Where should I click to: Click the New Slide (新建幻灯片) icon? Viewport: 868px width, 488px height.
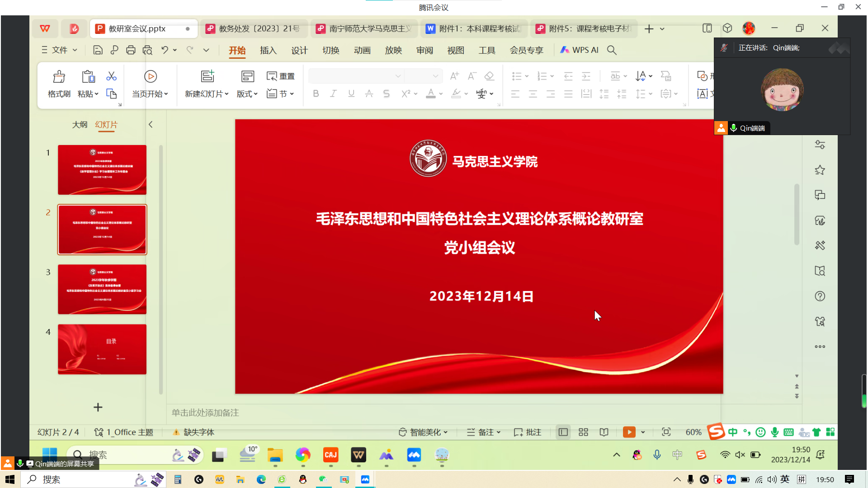(x=208, y=76)
